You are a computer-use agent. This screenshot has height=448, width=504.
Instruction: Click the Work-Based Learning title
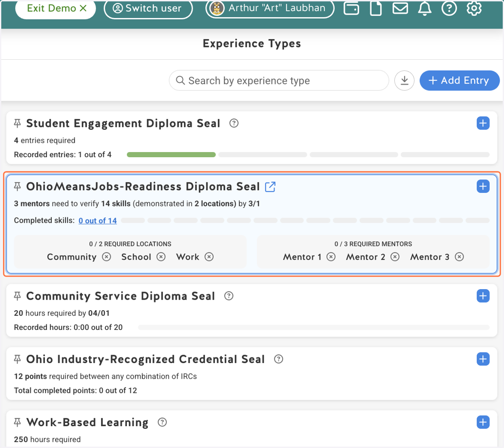coord(87,422)
